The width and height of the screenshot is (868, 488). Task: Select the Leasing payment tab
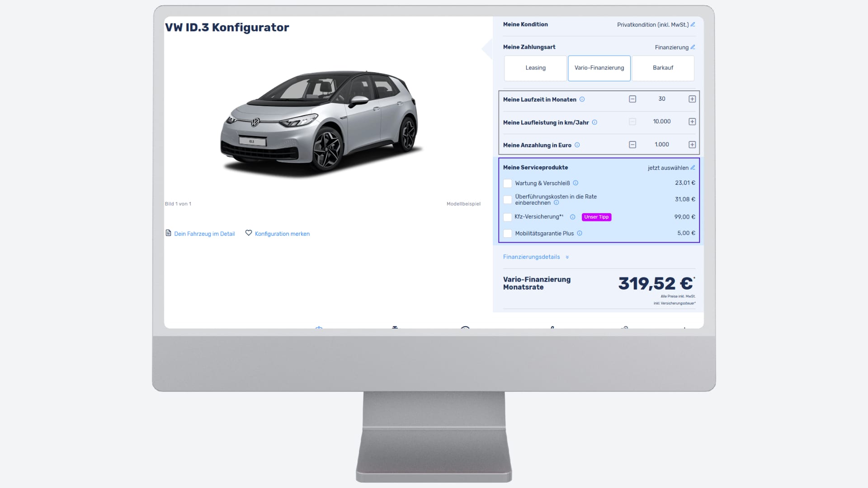point(535,68)
